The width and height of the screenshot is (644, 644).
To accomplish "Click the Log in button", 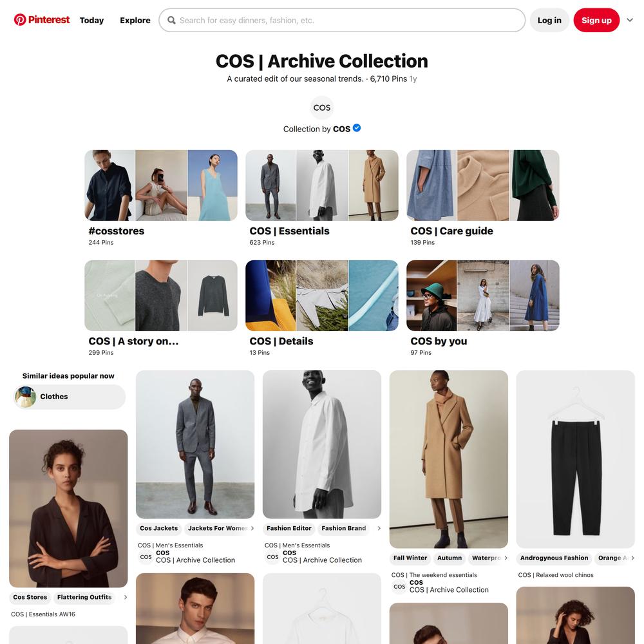I will (549, 20).
